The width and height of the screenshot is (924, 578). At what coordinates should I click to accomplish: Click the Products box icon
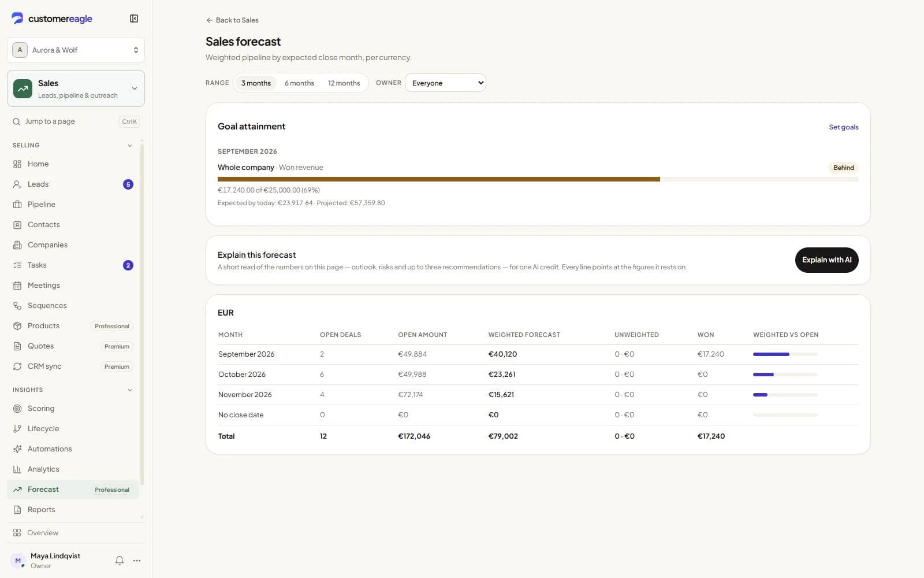[x=17, y=326]
